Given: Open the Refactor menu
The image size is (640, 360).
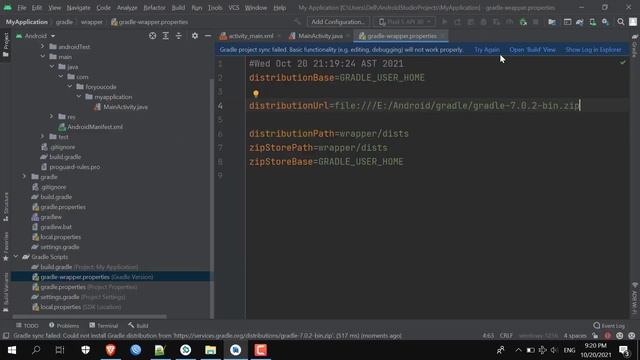Looking at the screenshot, I should point(154,8).
